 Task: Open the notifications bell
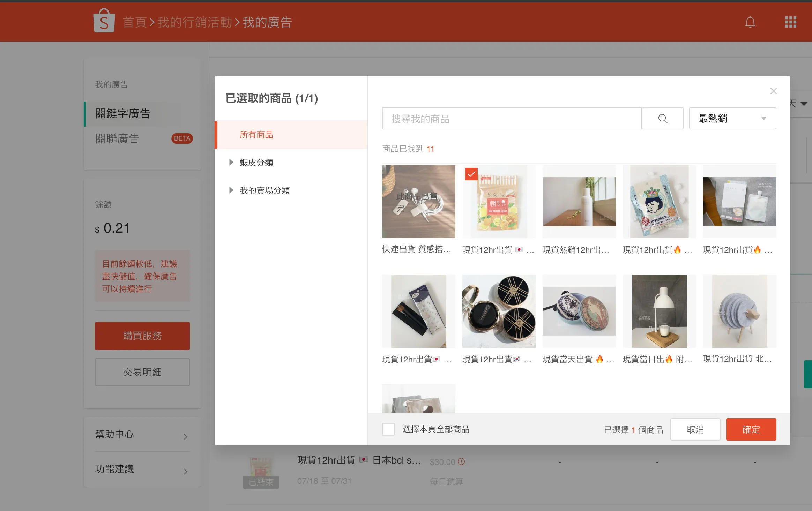(750, 22)
